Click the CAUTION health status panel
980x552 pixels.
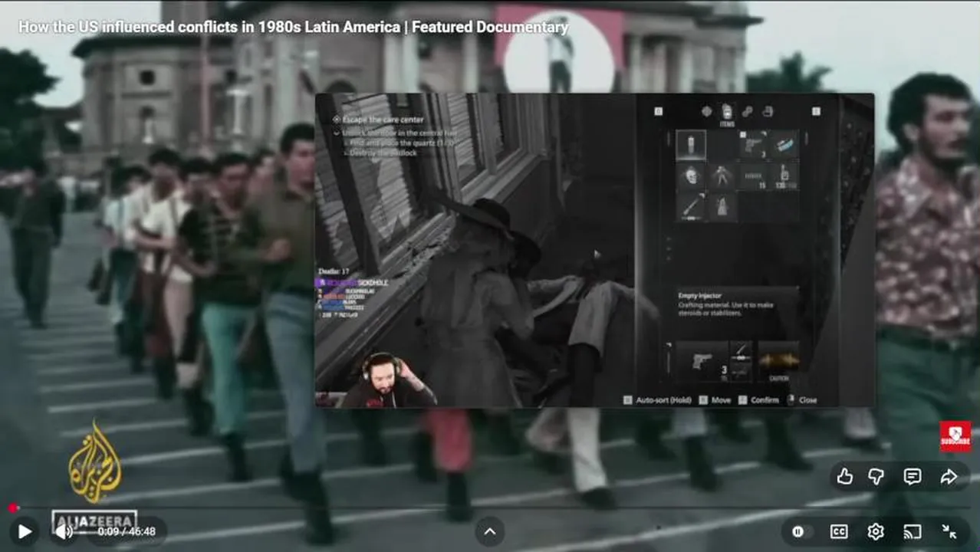[x=778, y=361]
